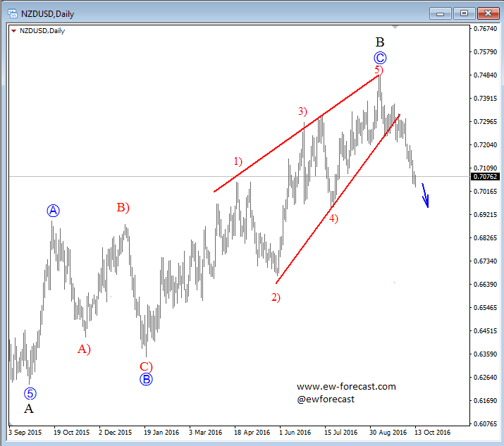Click the 19 Jan 2016 date label
Viewport: 504px width, 446px height.
coord(161,433)
